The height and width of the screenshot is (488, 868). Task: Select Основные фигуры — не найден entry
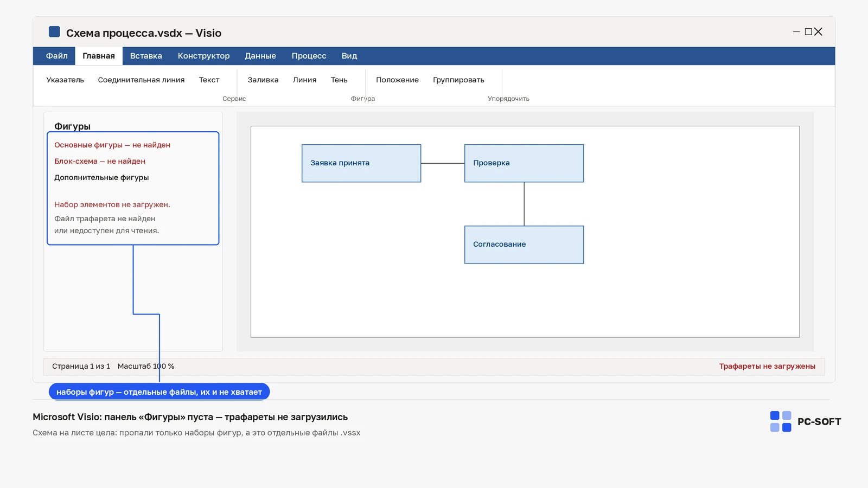tap(112, 145)
